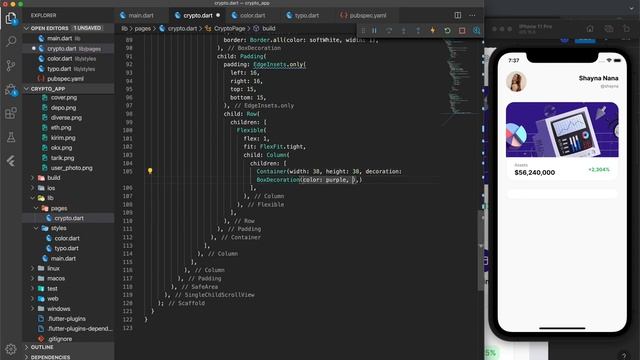This screenshot has height=360, width=640.
Task: Open Source Control view
Action: [11, 65]
